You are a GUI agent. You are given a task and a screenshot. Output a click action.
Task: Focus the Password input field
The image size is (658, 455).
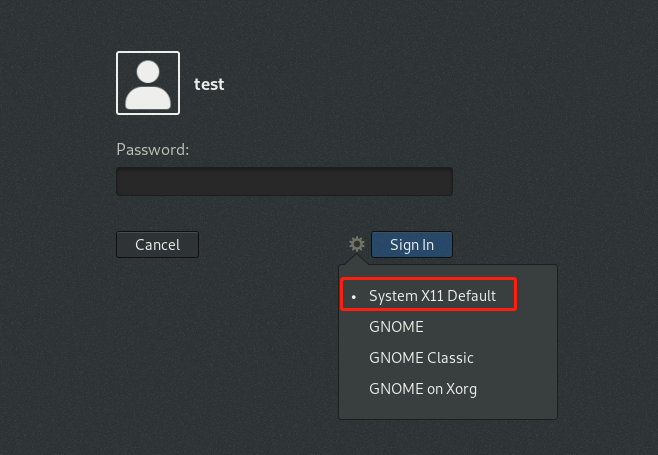pos(284,182)
